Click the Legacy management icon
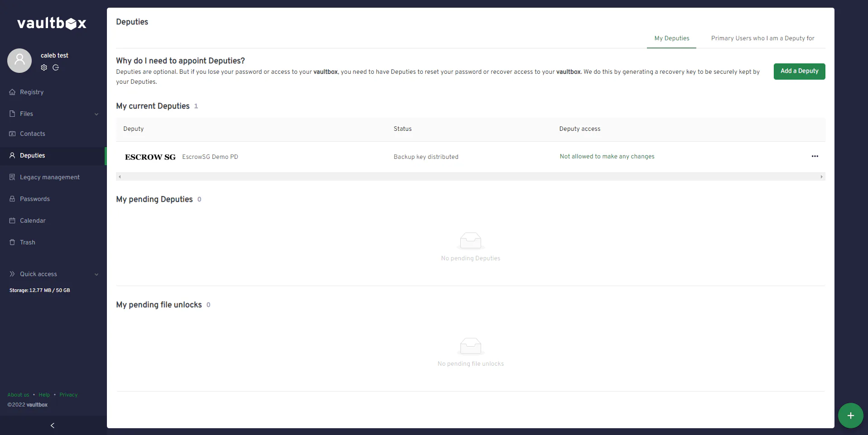The height and width of the screenshot is (435, 868). [x=12, y=177]
